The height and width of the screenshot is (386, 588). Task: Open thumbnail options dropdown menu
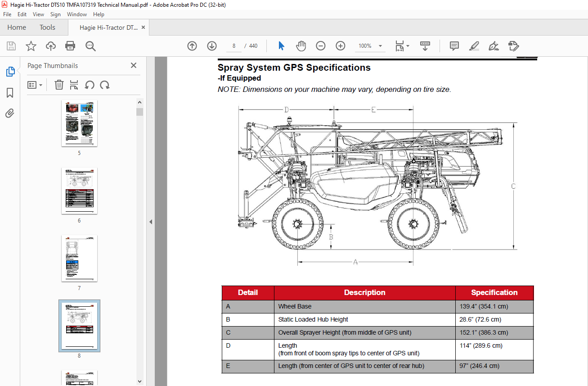tap(35, 85)
